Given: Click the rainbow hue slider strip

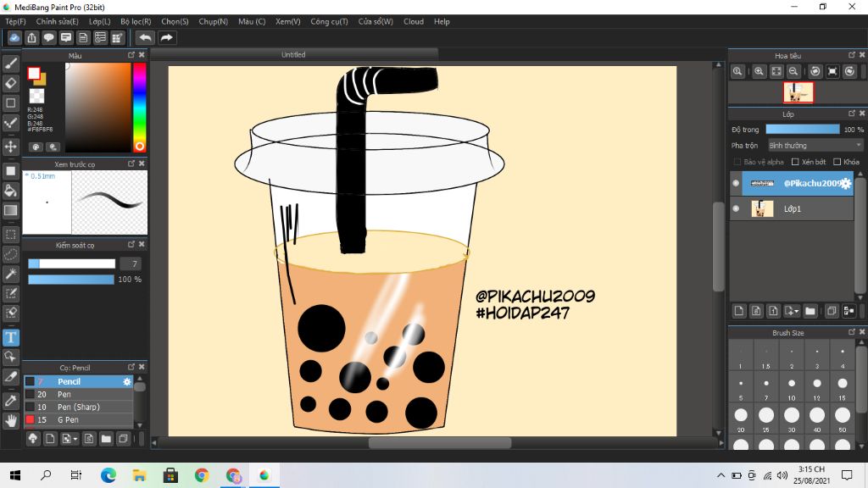Looking at the screenshot, I should pos(140,102).
